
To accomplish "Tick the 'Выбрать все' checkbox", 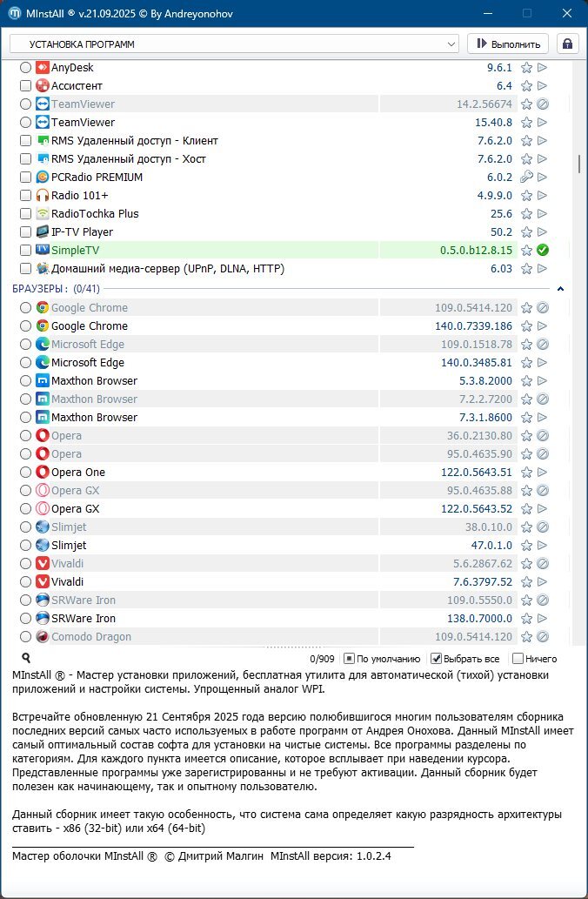I will pyautogui.click(x=438, y=659).
